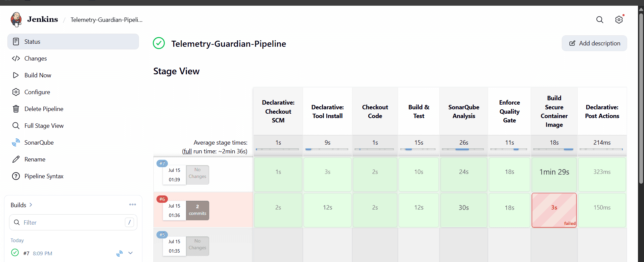This screenshot has height=262, width=644.
Task: Click the SonarQube waves icon in sidebar
Action: click(16, 143)
